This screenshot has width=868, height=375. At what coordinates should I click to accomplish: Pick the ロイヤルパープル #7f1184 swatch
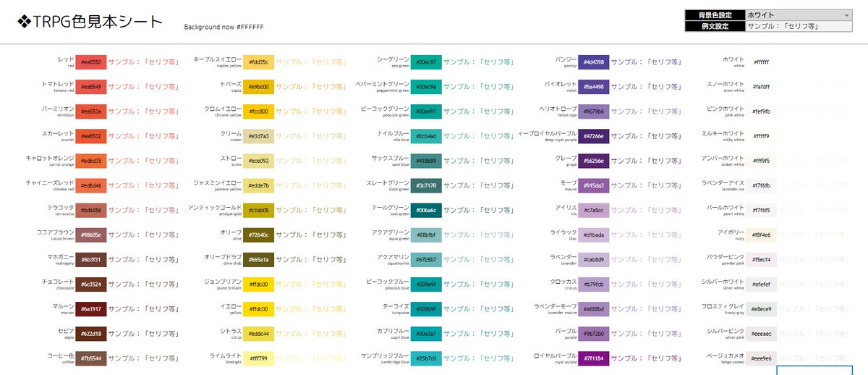pyautogui.click(x=594, y=358)
